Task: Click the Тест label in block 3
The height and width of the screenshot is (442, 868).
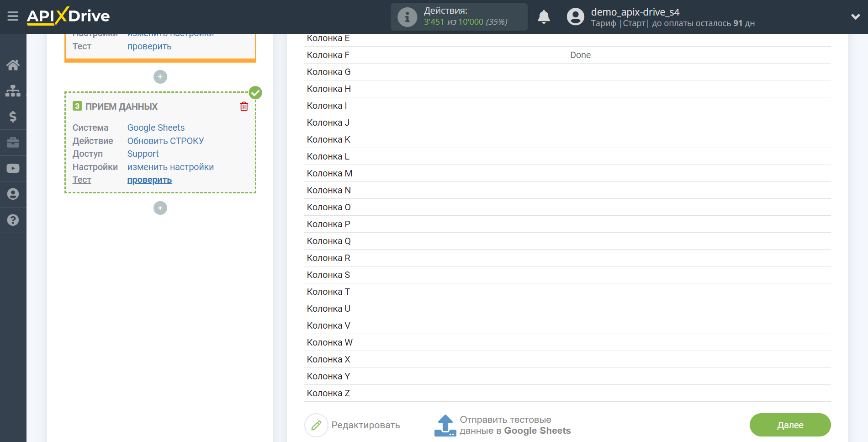Action: click(82, 180)
